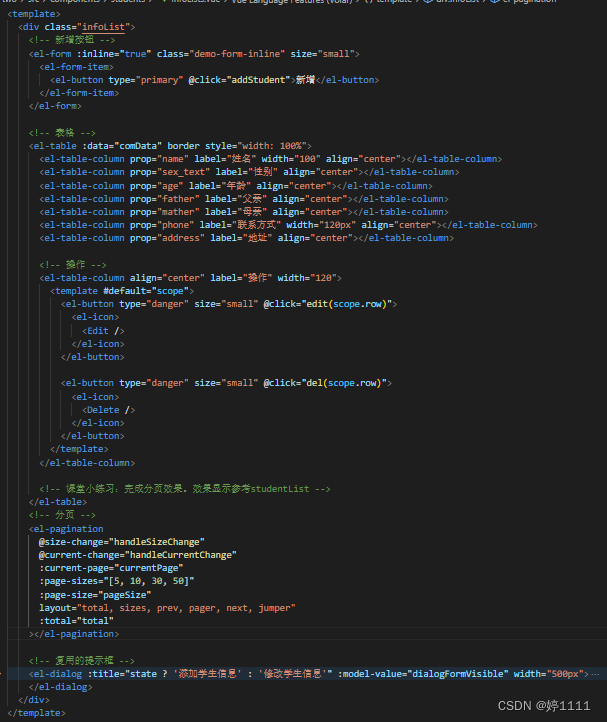Click the "handleSizeChange" handler name

click(x=157, y=542)
